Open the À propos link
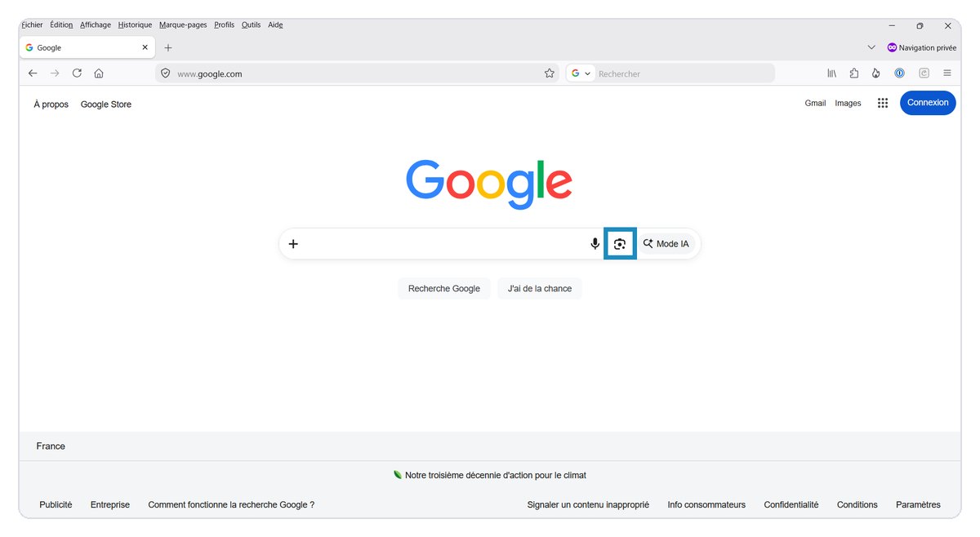980x537 pixels. tap(51, 104)
